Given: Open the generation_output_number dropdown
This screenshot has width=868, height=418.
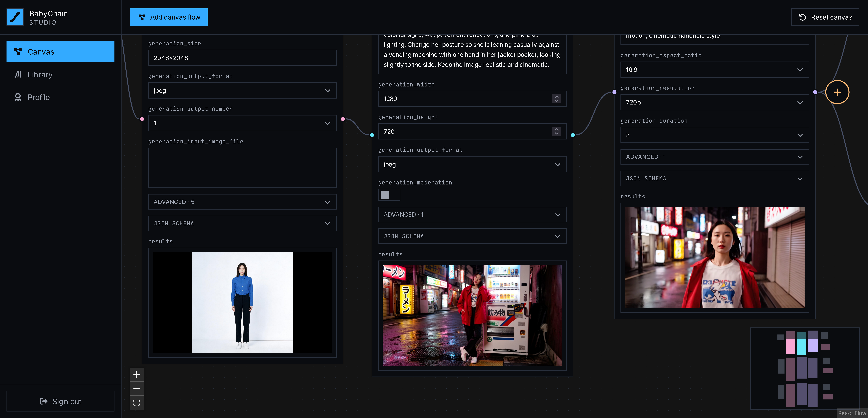Looking at the screenshot, I should point(242,123).
